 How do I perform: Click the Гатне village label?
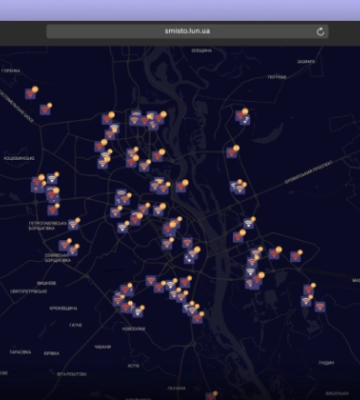[76, 325]
